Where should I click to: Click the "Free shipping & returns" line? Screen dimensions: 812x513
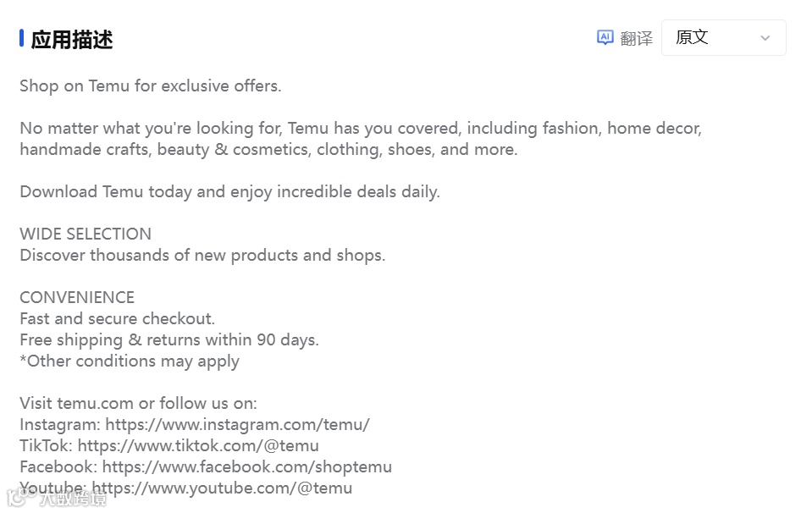(x=169, y=339)
